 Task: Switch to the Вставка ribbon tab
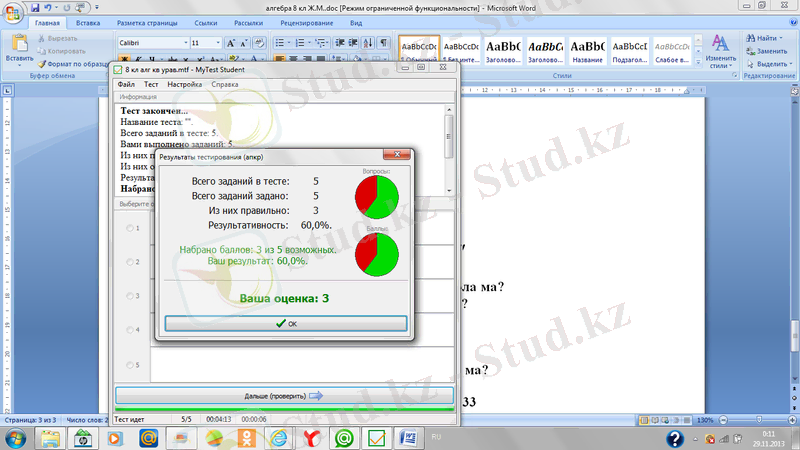[88, 21]
